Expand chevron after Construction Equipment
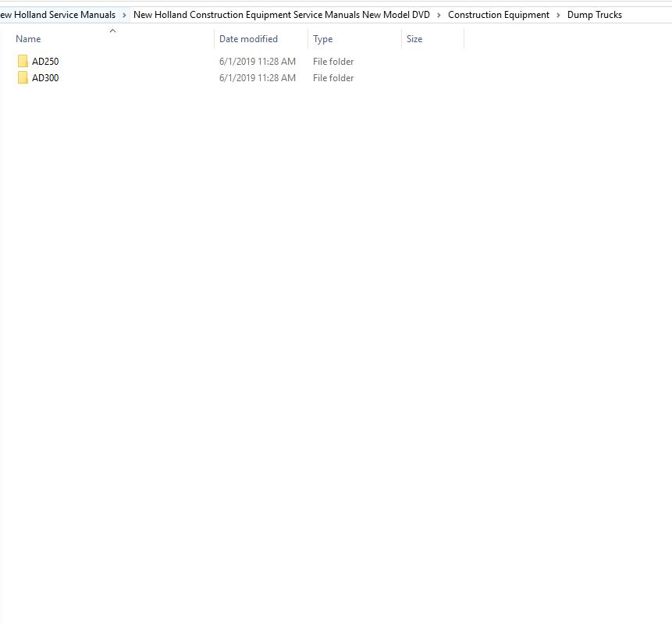Image resolution: width=672 pixels, height=624 pixels. pyautogui.click(x=558, y=15)
